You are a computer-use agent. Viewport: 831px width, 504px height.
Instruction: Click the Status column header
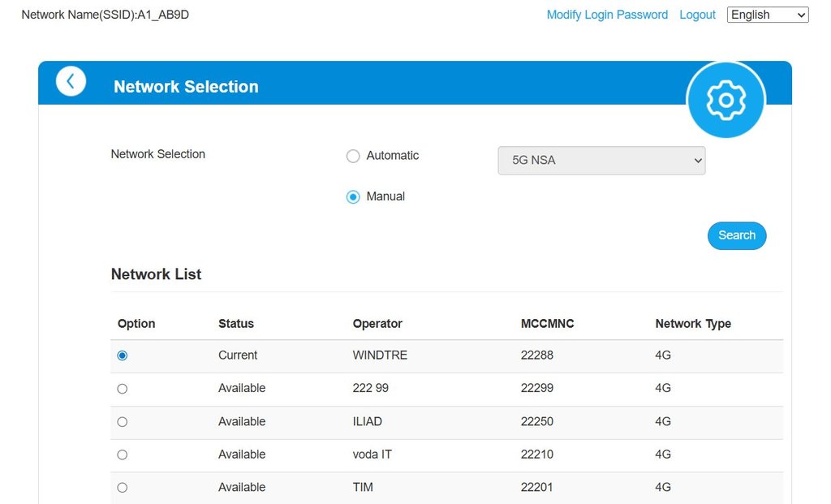pyautogui.click(x=236, y=324)
